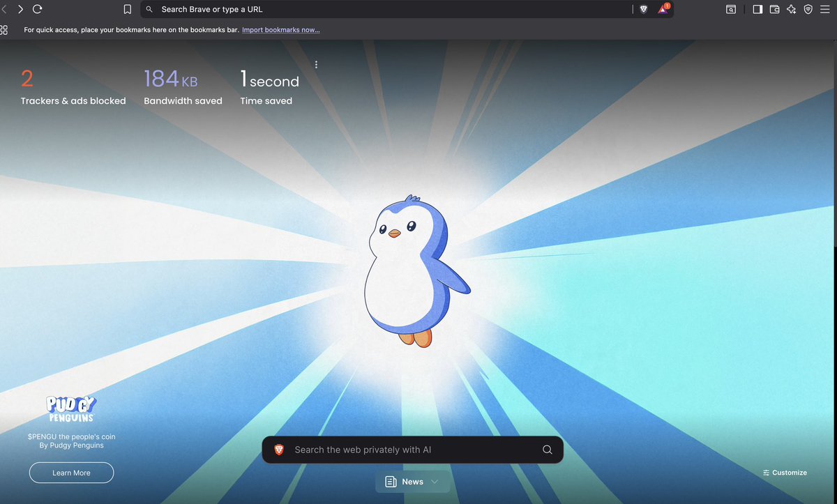Open the Brave Rewards triangle icon

pos(663,9)
